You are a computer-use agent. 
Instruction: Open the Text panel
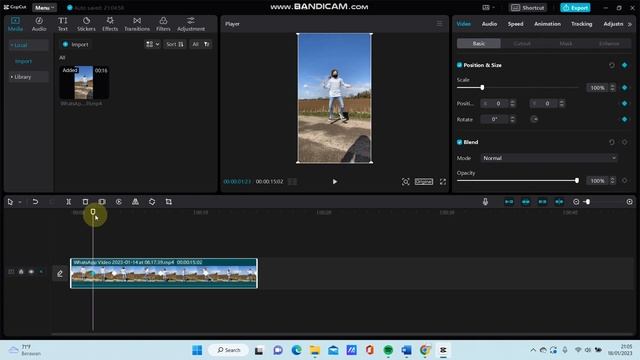[x=62, y=24]
